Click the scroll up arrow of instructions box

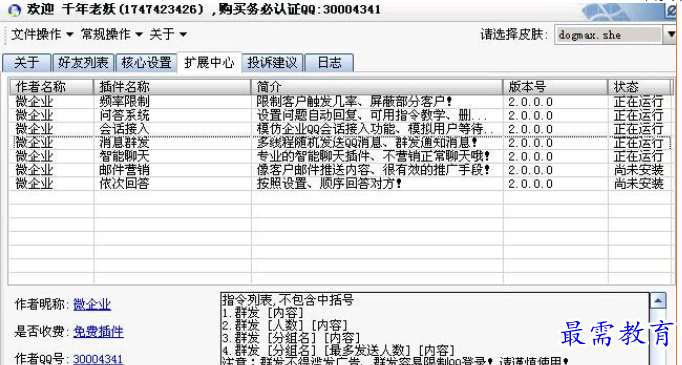click(659, 300)
